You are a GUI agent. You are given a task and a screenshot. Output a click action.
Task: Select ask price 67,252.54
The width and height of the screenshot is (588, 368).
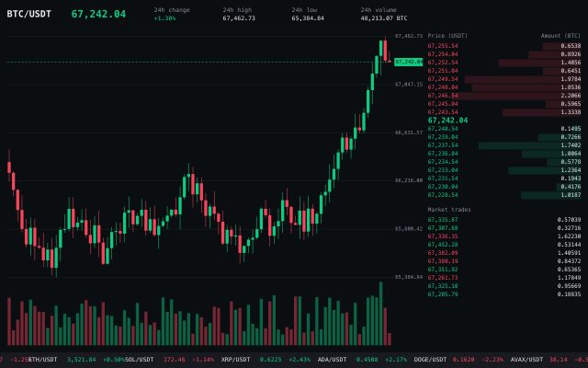443,63
